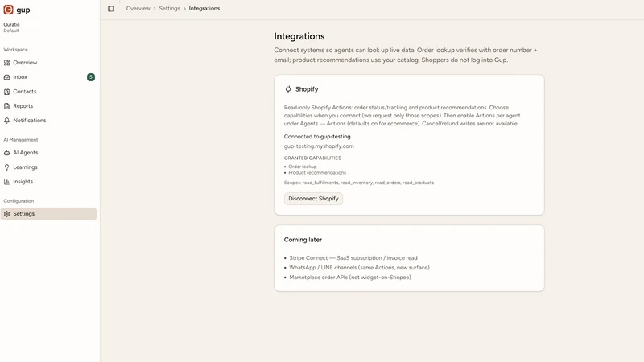
Task: Click the Stripe Connect list item
Action: [353, 258]
